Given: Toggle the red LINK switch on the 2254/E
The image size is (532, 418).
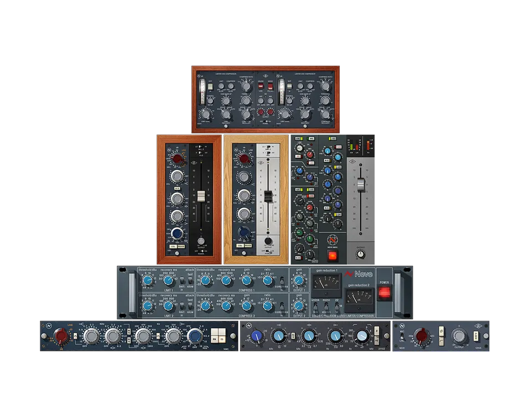Looking at the screenshot, I should pyautogui.click(x=261, y=86).
